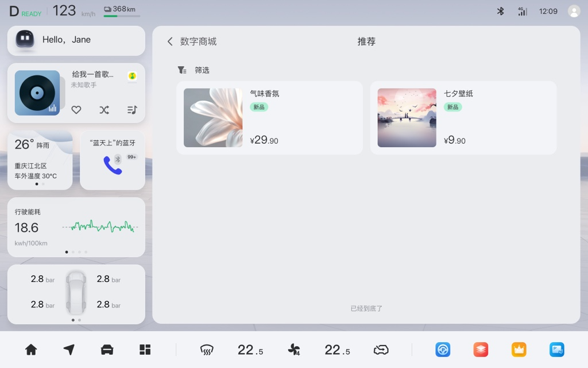The image size is (588, 368).
Task: Click the 368km range indicator
Action: pyautogui.click(x=122, y=10)
